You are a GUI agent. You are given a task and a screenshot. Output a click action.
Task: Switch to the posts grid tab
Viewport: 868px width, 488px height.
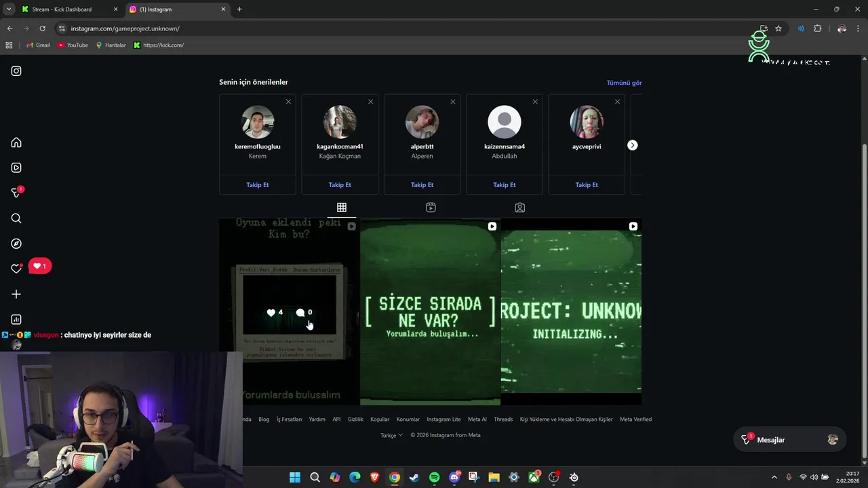pos(342,207)
